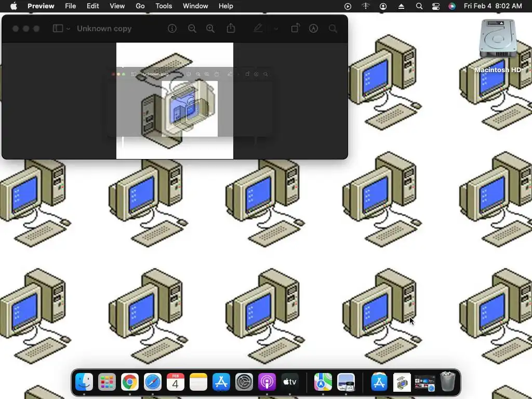Open Maps from the Dock
This screenshot has height=399, width=532.
pos(323,382)
